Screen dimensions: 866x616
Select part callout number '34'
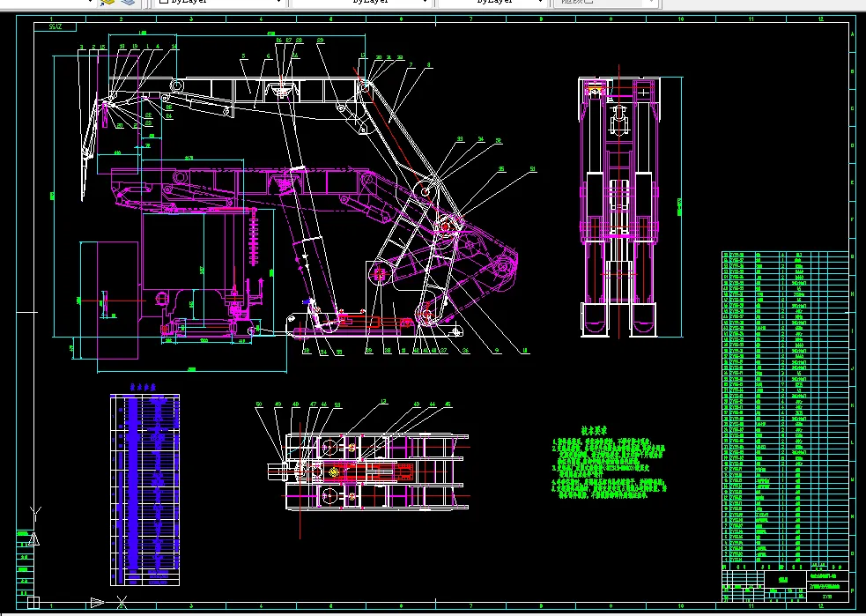click(481, 140)
